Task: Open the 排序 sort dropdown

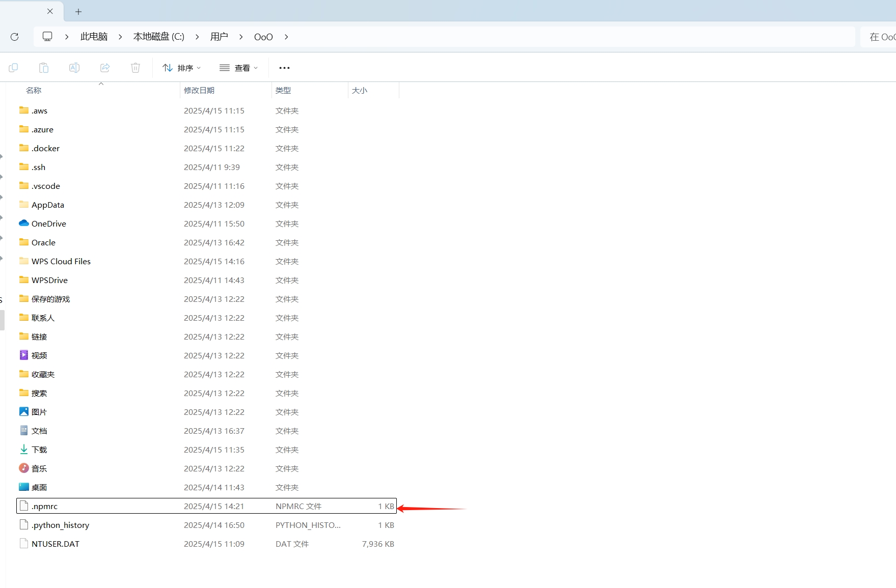Action: click(x=182, y=68)
